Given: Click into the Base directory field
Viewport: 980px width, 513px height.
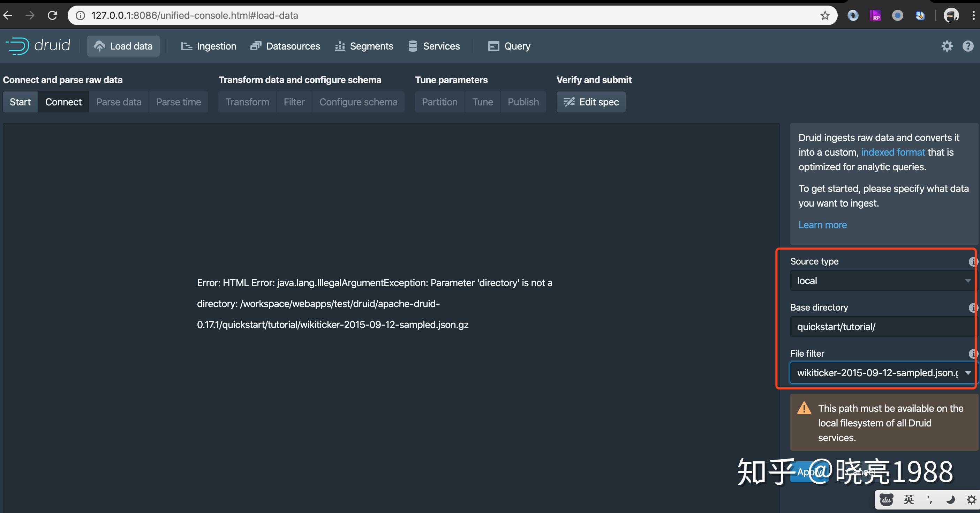Looking at the screenshot, I should tap(879, 327).
